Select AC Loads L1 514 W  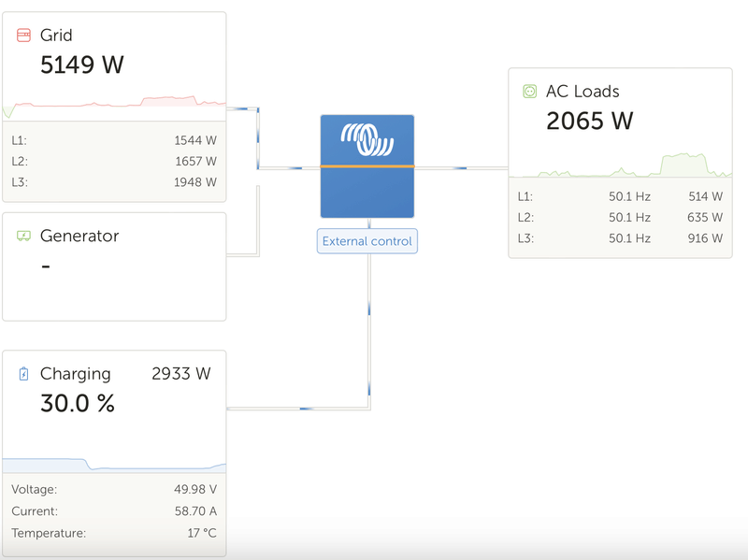[x=706, y=196]
